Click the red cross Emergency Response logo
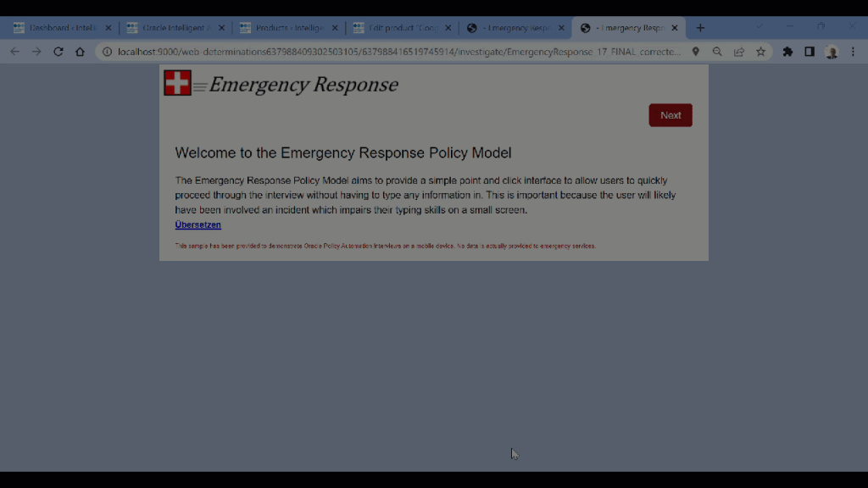868x488 pixels. (x=177, y=82)
